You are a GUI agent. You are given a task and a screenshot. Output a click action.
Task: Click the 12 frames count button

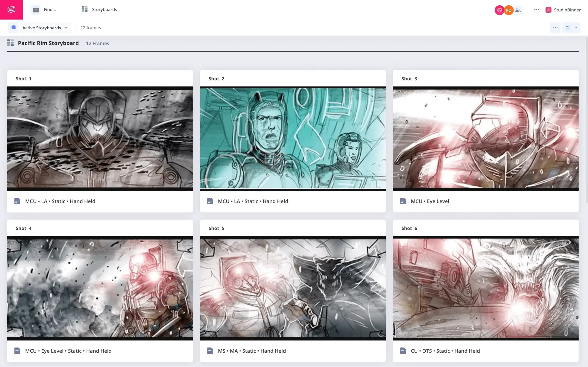pos(90,28)
